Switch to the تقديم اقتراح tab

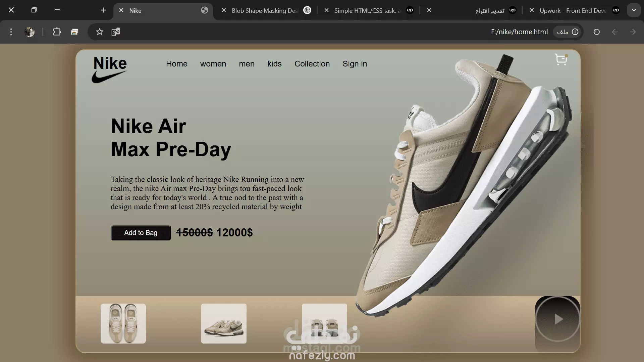coord(471,10)
